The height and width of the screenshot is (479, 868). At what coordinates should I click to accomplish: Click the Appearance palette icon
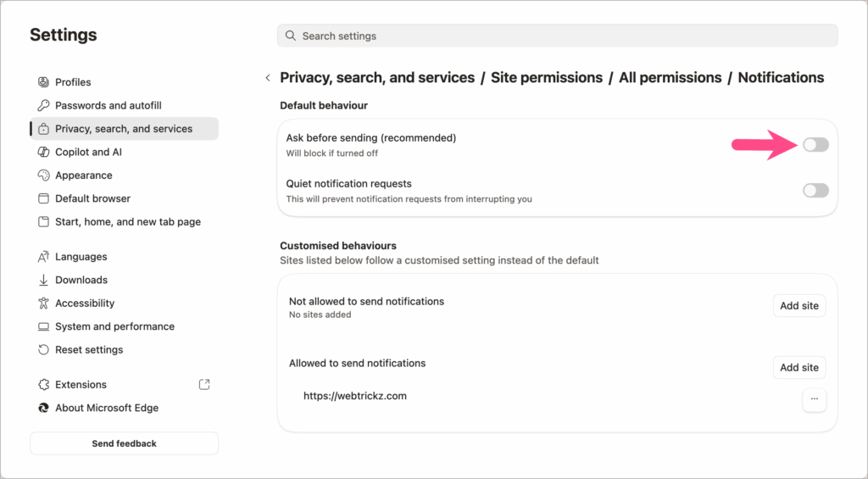click(x=43, y=175)
